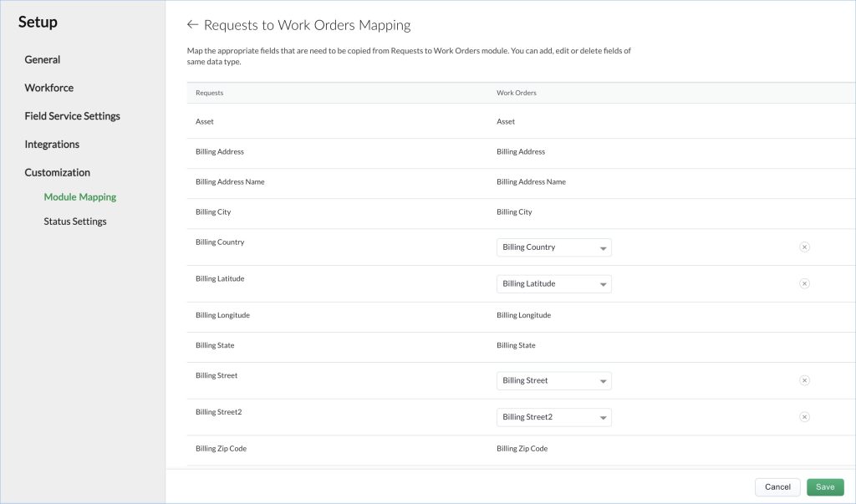Cancel the mapping changes
856x504 pixels.
777,486
